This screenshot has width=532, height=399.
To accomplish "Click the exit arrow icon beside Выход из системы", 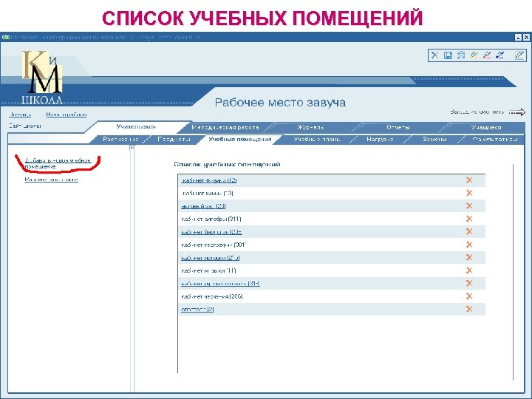I will click(x=517, y=112).
